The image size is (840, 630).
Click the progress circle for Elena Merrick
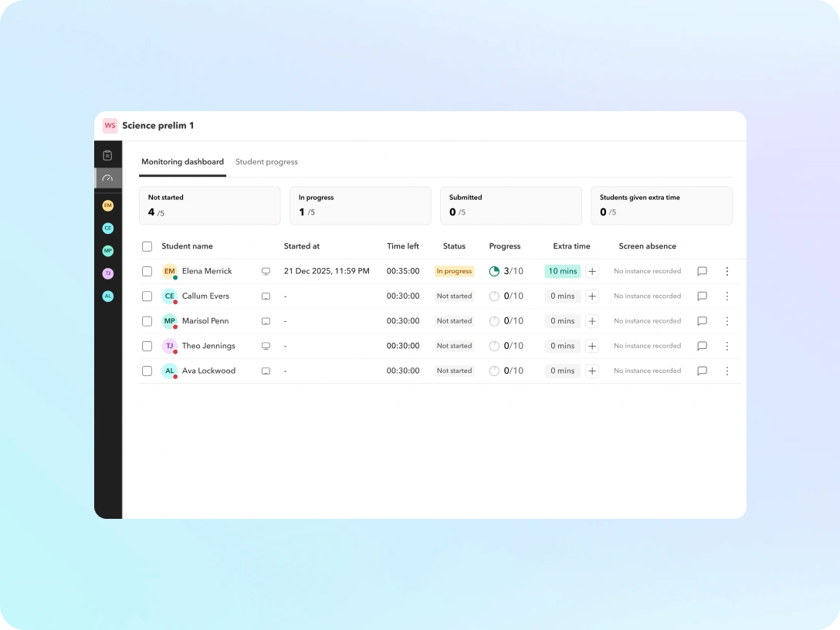[494, 272]
